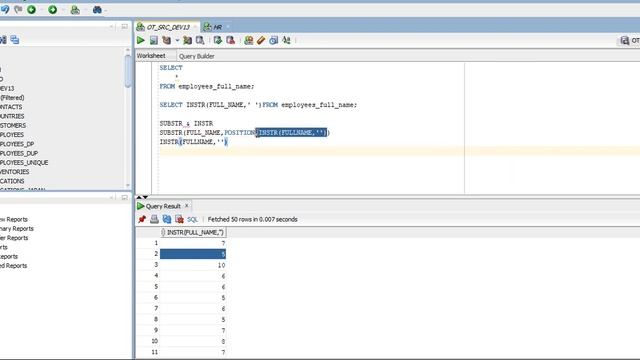Select the CUSTOMERS table tree item

point(13,125)
